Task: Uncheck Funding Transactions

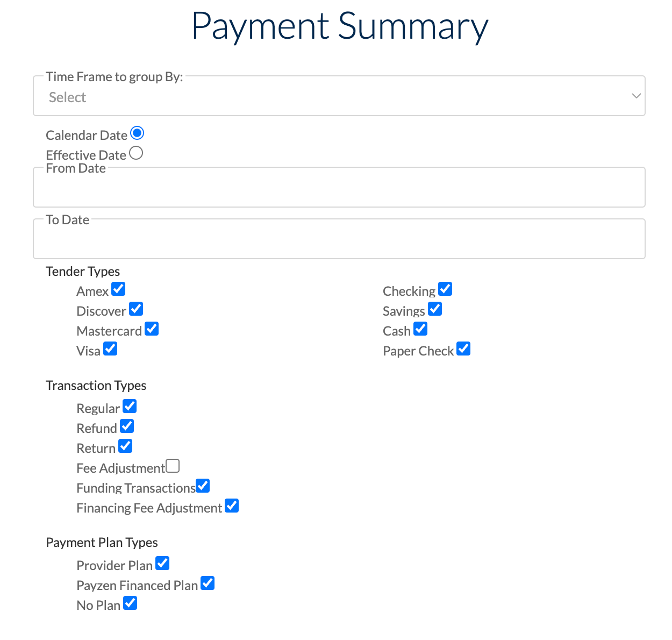Action: pyautogui.click(x=203, y=486)
